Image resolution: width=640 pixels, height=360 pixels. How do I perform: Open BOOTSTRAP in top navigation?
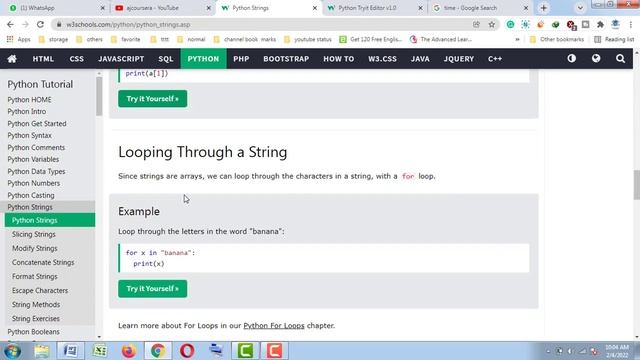click(x=286, y=59)
